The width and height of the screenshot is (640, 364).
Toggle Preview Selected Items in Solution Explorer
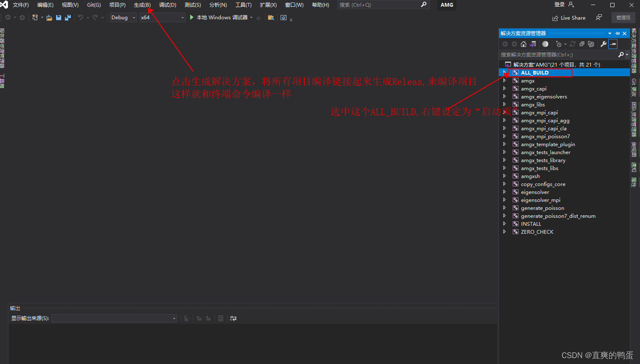tap(591, 44)
